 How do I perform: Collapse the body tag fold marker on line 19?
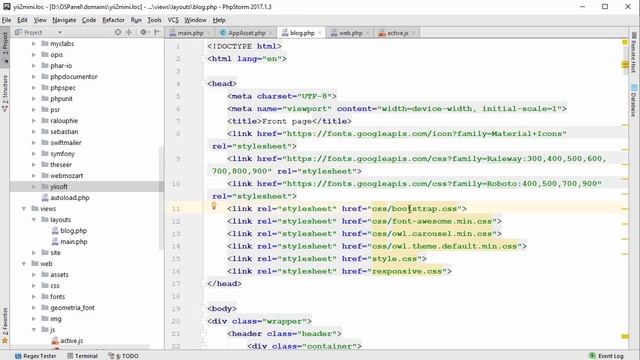click(x=203, y=309)
